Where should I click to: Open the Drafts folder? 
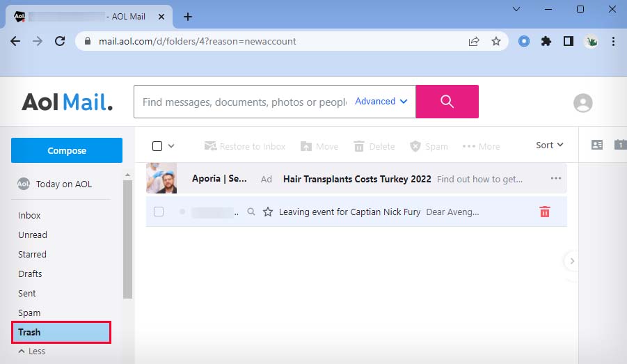click(x=30, y=274)
